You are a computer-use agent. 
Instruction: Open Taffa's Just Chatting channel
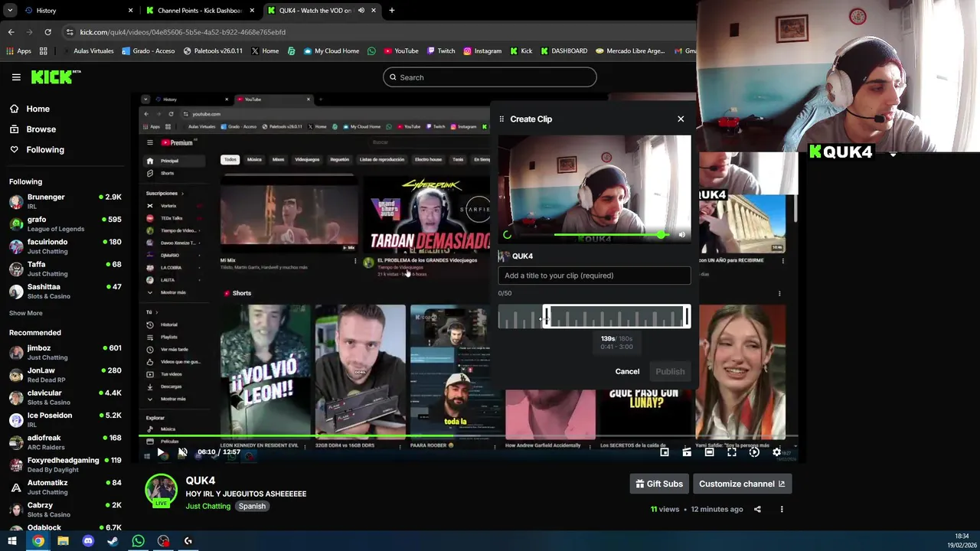[65, 269]
